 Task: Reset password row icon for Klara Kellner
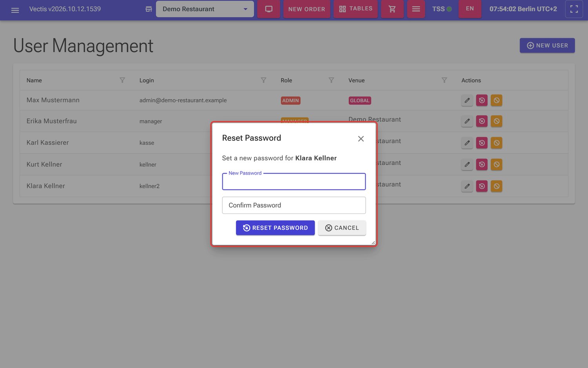(482, 186)
